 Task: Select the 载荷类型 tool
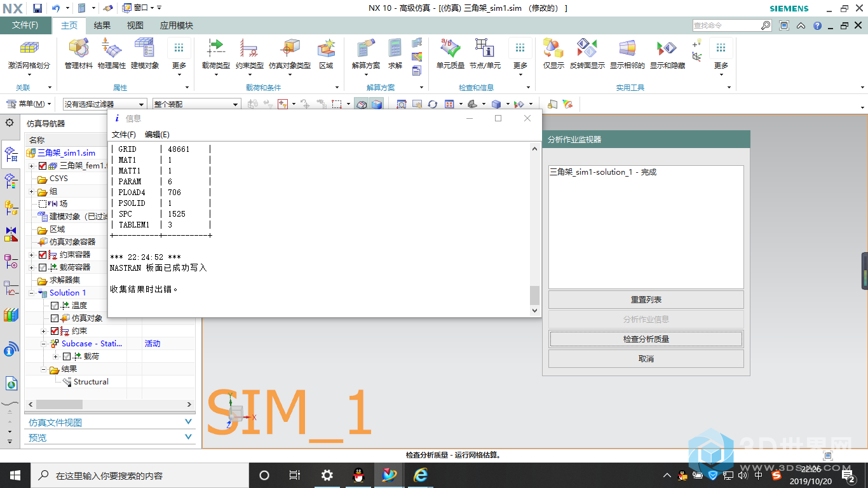[215, 48]
